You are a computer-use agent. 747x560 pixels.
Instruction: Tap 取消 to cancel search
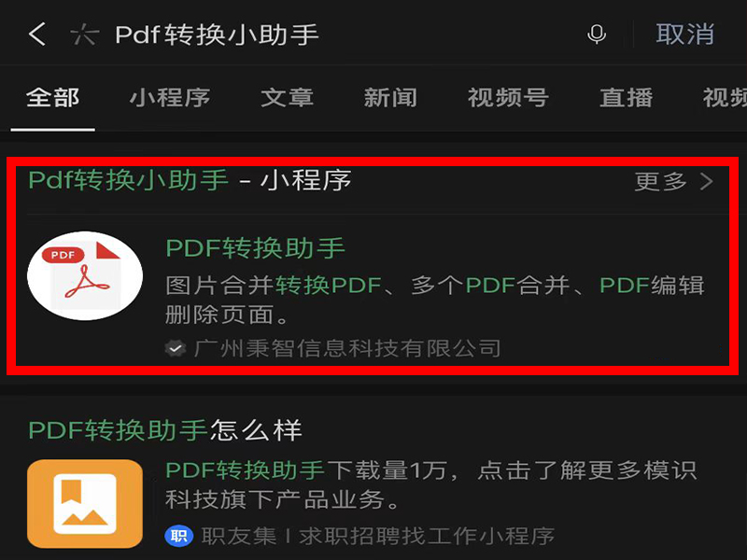tap(685, 35)
